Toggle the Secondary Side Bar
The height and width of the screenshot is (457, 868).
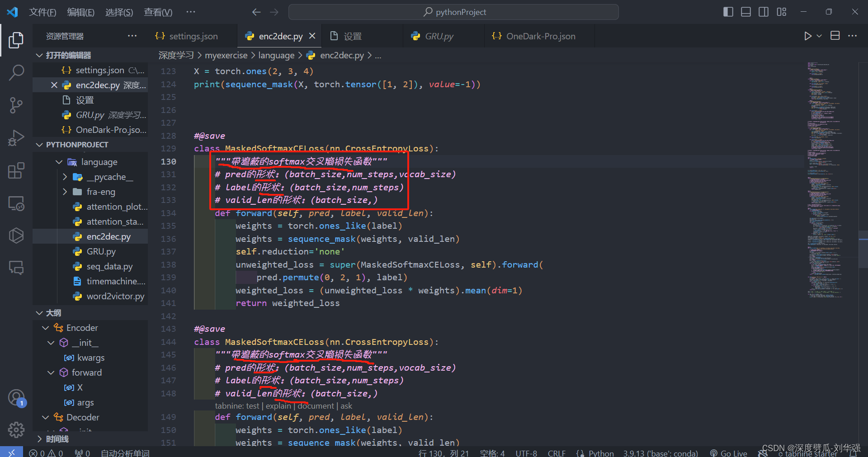[763, 12]
